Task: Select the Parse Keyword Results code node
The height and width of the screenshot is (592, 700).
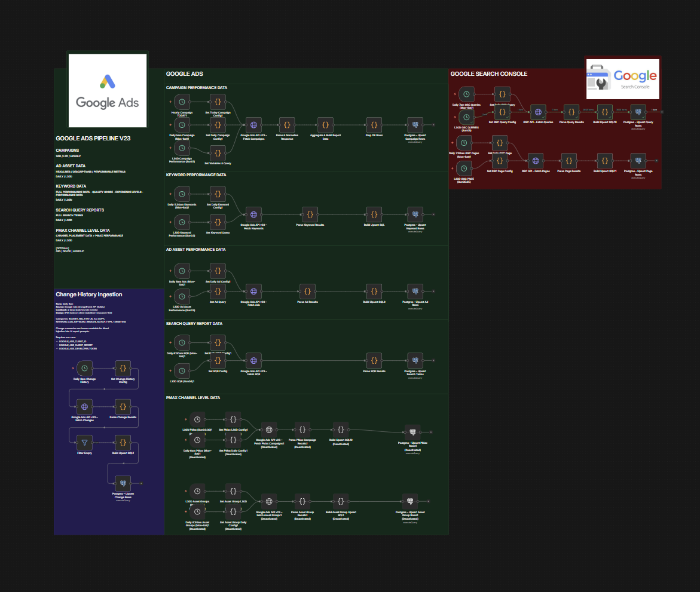Action: [310, 214]
